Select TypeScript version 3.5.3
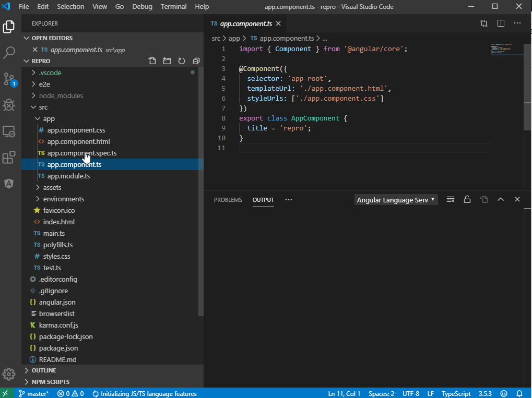 (x=485, y=394)
